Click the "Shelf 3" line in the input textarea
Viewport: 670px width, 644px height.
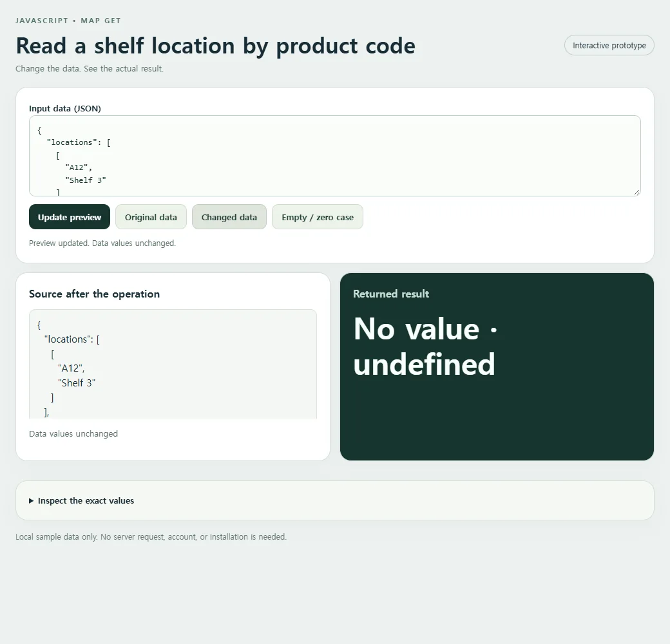[x=86, y=180]
